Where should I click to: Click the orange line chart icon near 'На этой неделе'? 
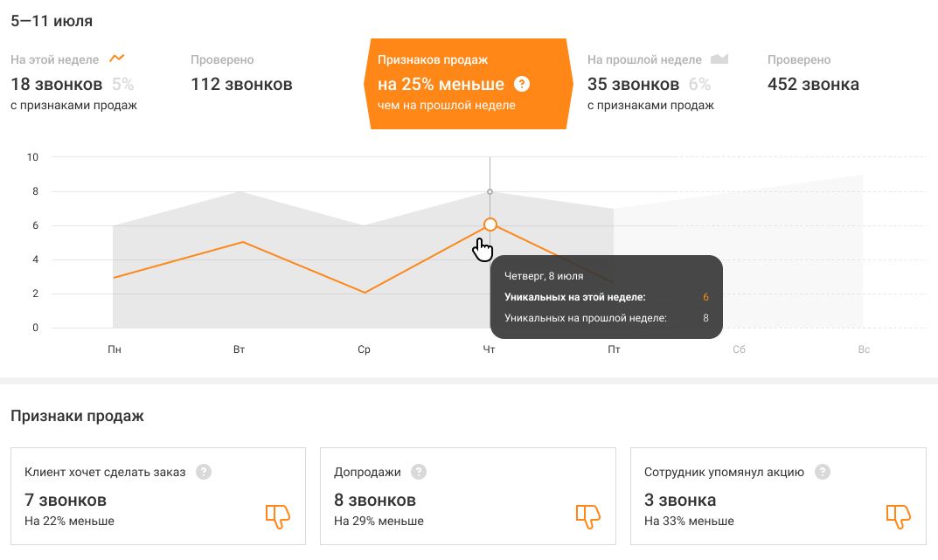coord(117,59)
